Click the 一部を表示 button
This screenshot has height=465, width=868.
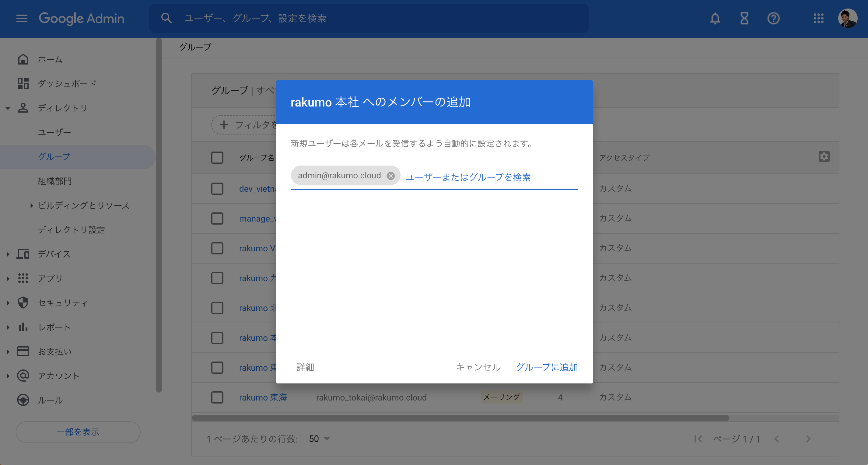click(x=78, y=432)
